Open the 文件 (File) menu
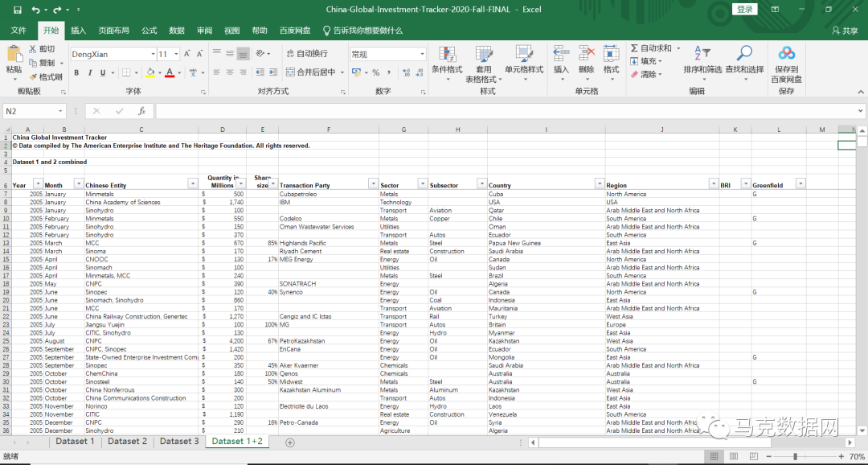The width and height of the screenshot is (868, 465). [18, 31]
